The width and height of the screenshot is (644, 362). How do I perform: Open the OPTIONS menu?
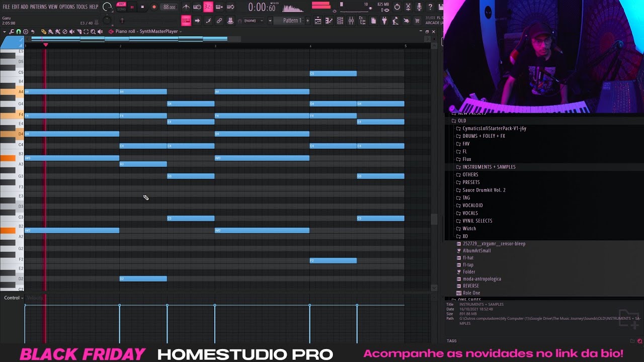[x=67, y=7]
